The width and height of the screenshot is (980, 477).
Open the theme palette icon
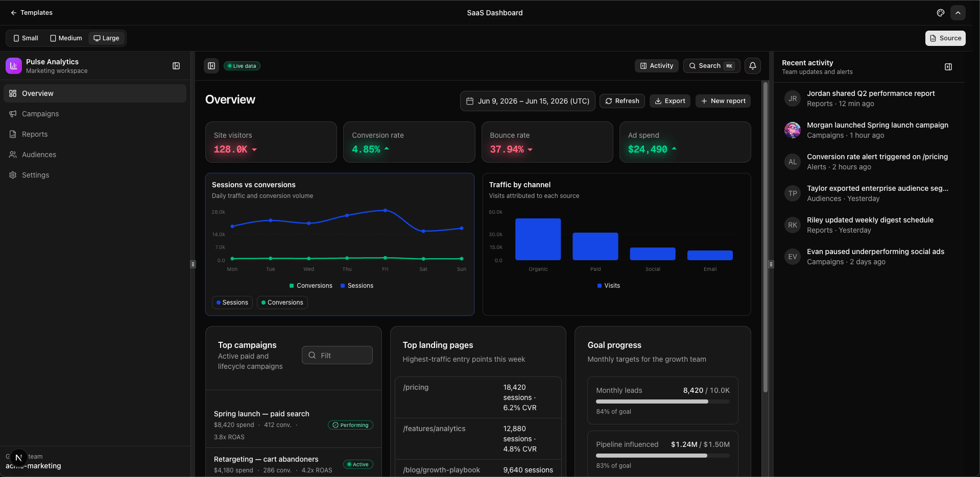pyautogui.click(x=941, y=13)
